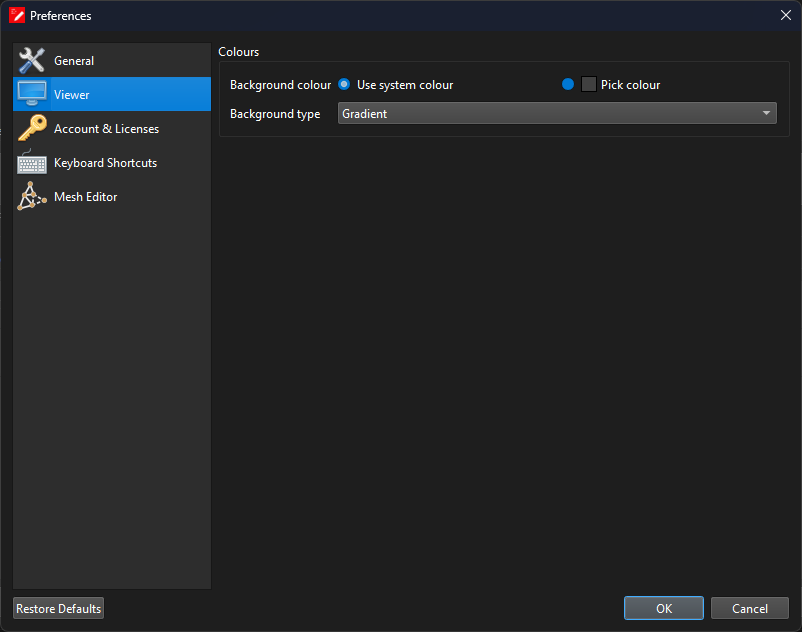Click the Preferences window title text

click(61, 16)
